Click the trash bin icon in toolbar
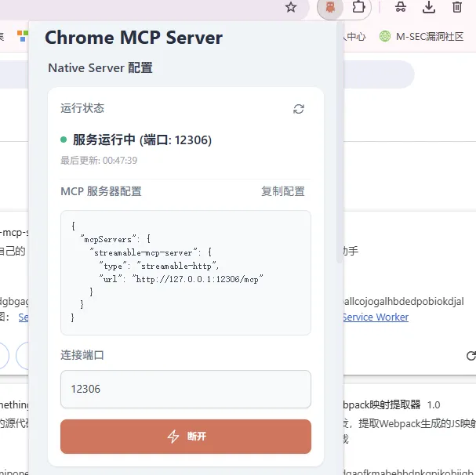 tap(457, 7)
